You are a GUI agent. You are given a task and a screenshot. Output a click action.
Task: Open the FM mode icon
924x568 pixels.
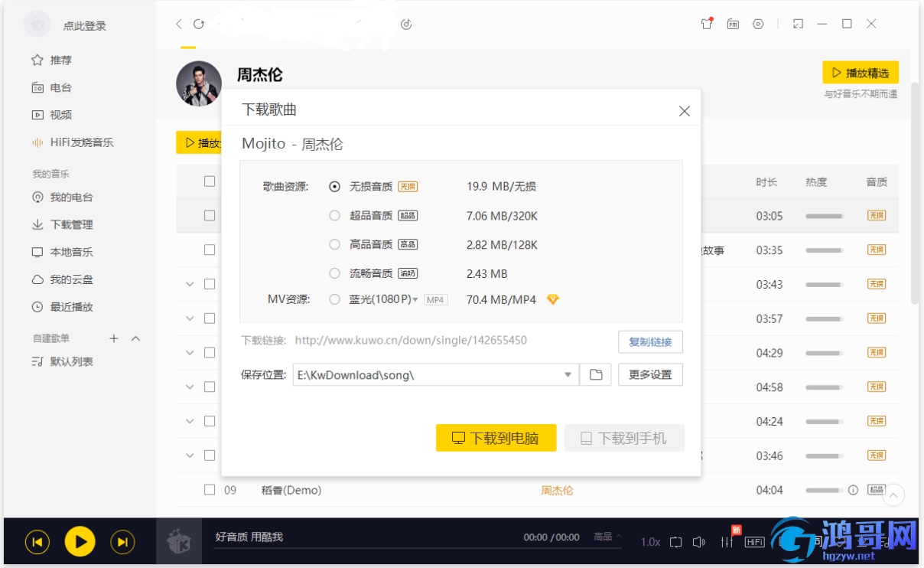733,24
